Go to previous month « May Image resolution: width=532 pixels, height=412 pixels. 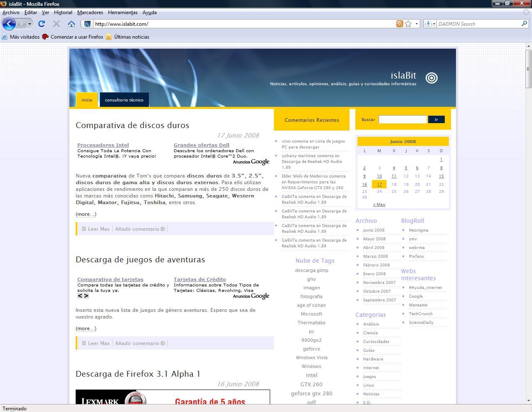click(x=379, y=205)
